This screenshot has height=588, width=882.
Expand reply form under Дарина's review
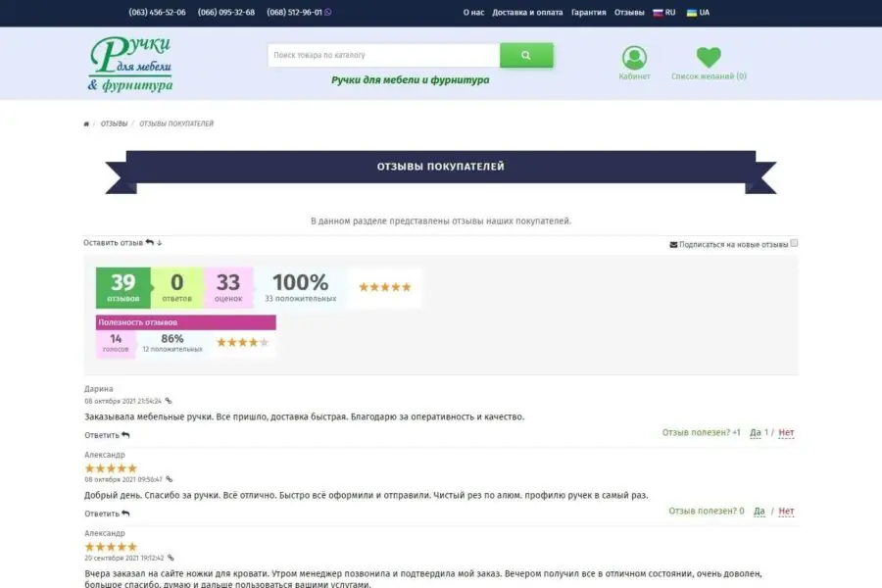[107, 435]
